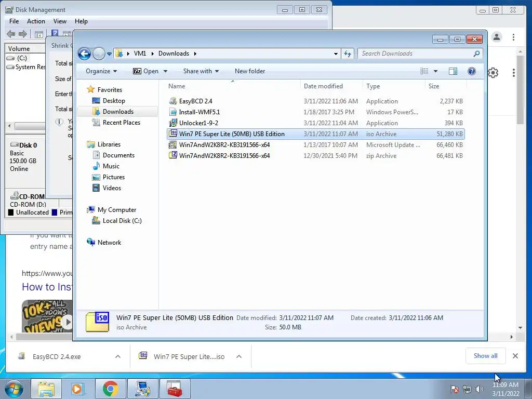
Task: Open Libraries in the navigation pane
Action: click(109, 144)
